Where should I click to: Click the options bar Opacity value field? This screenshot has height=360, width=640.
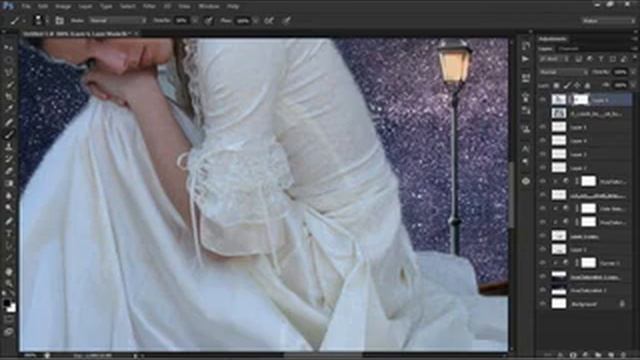click(x=182, y=20)
